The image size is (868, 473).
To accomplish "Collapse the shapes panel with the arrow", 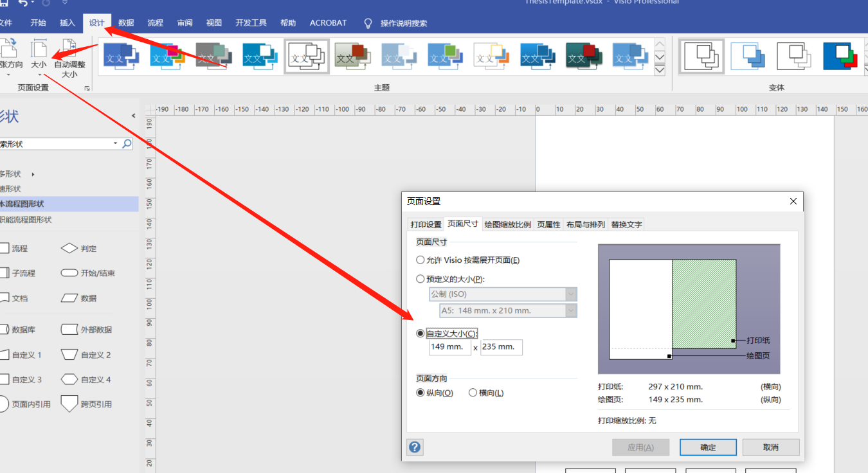I will coord(133,116).
